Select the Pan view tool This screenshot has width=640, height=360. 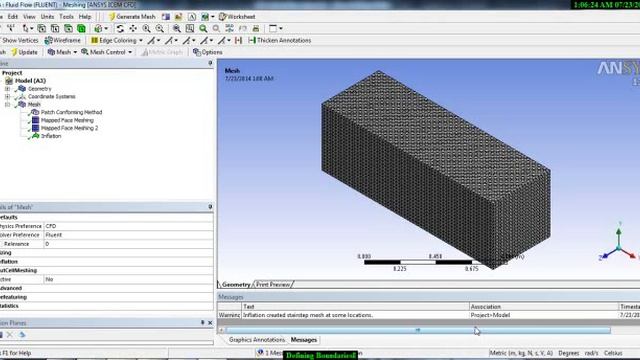(x=133, y=29)
